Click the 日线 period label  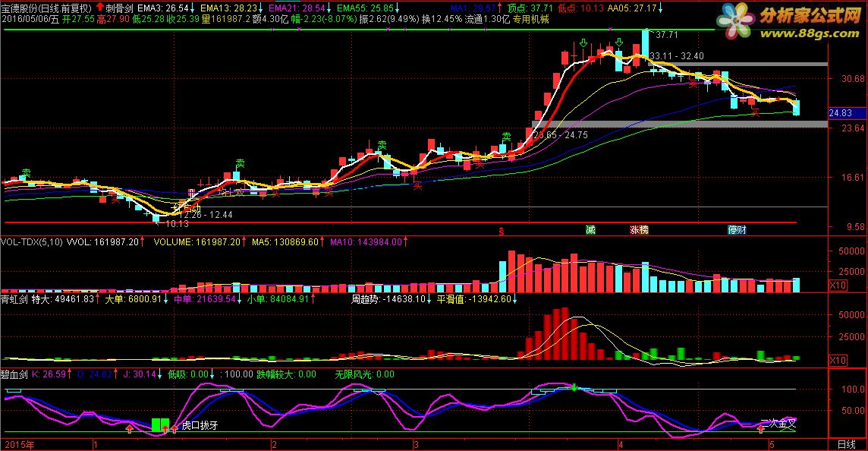[x=847, y=444]
